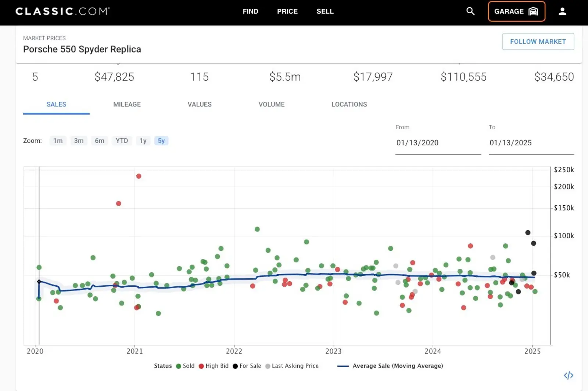Toggle Sold series in legend
Screen dimensions: 588x391
(185, 366)
